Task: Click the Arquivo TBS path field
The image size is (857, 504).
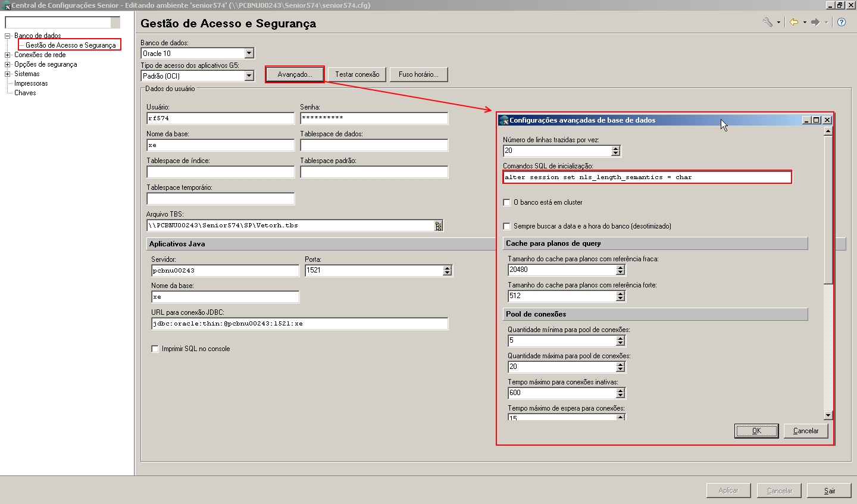Action: [x=290, y=226]
